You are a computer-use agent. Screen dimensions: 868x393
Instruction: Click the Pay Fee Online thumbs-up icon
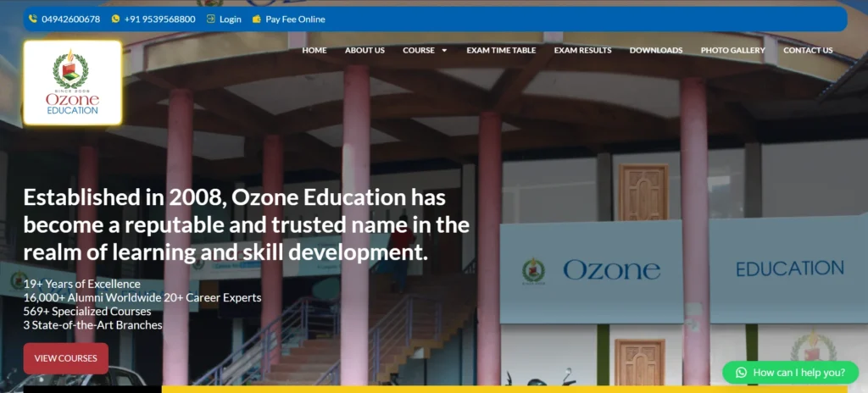coord(257,19)
